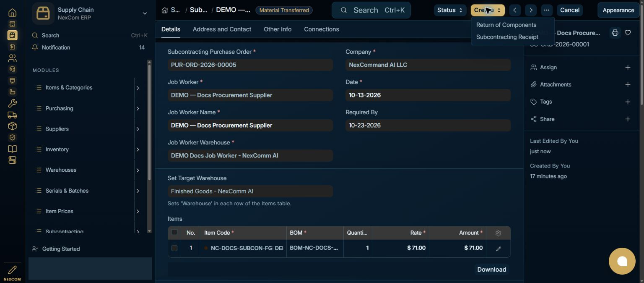Expand the Item Prices module
This screenshot has height=283, width=644.
coord(138,211)
